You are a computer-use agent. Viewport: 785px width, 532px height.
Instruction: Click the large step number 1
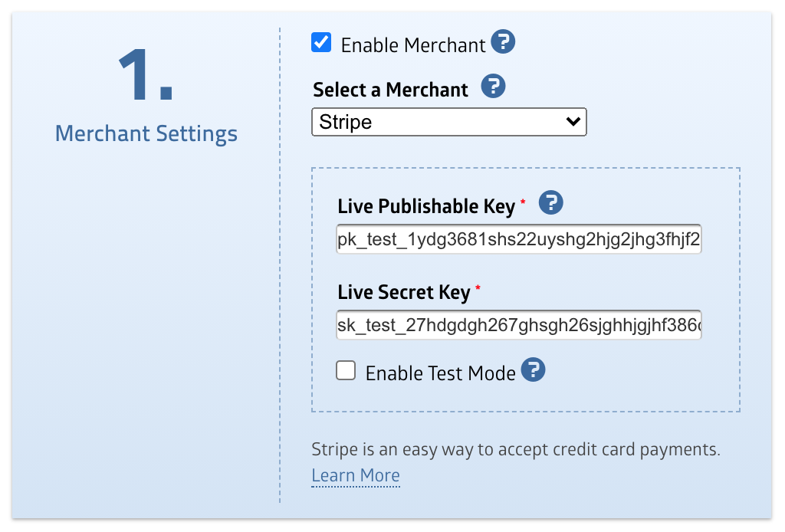146,77
